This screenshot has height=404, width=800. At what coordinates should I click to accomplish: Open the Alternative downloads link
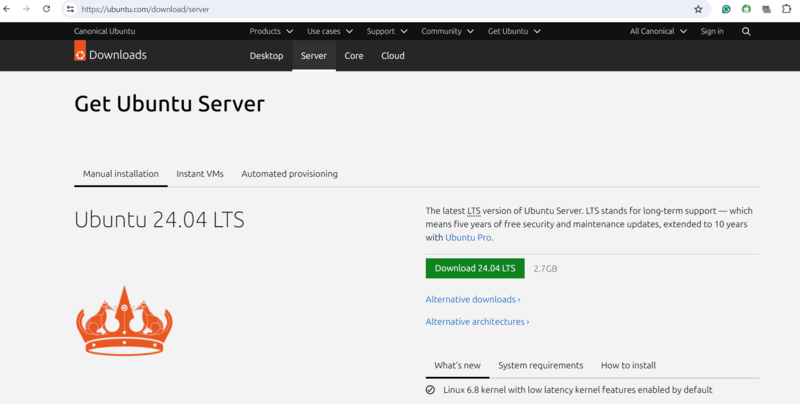473,299
